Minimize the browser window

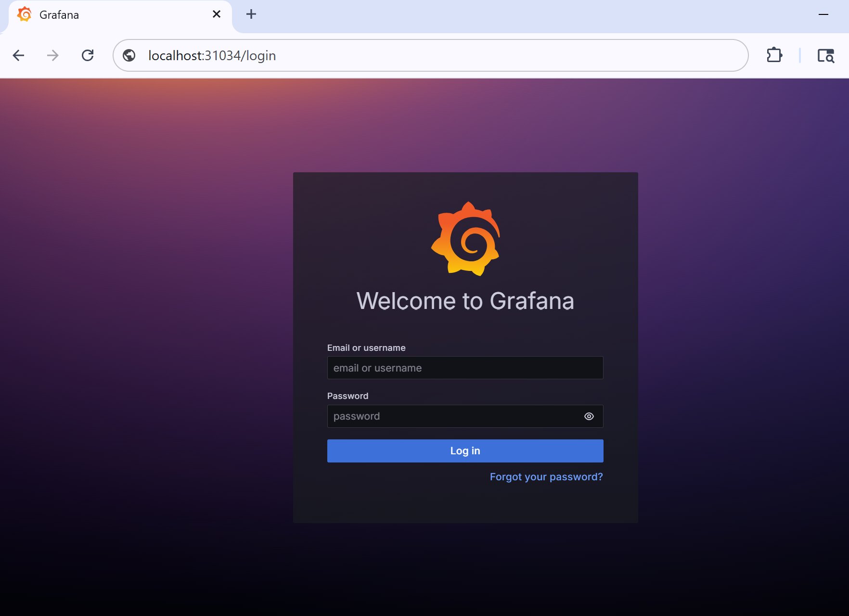[x=823, y=14]
